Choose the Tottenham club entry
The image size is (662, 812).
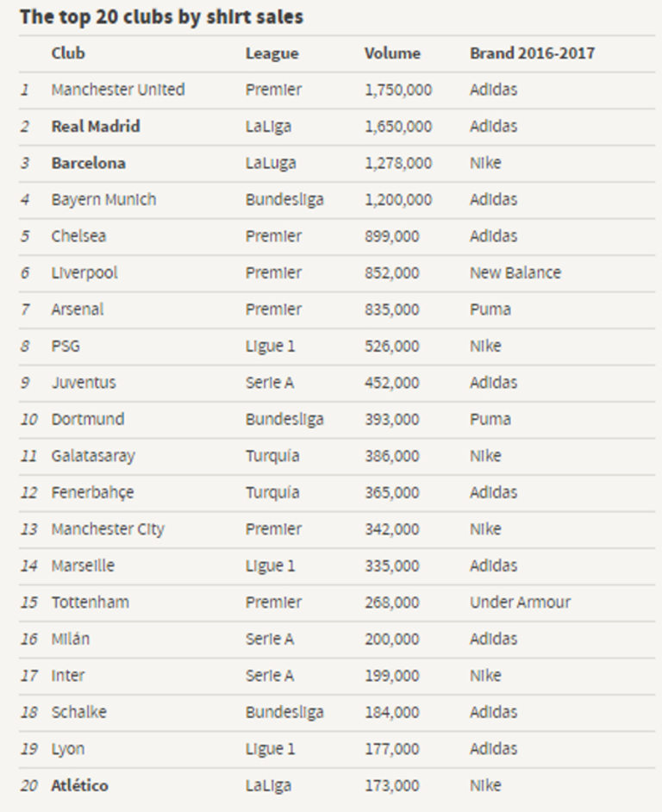click(x=90, y=603)
